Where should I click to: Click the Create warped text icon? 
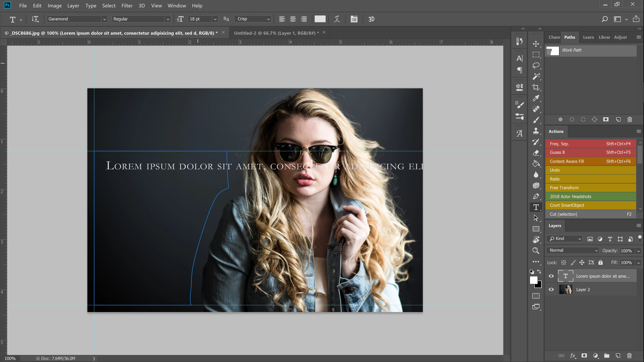(337, 19)
